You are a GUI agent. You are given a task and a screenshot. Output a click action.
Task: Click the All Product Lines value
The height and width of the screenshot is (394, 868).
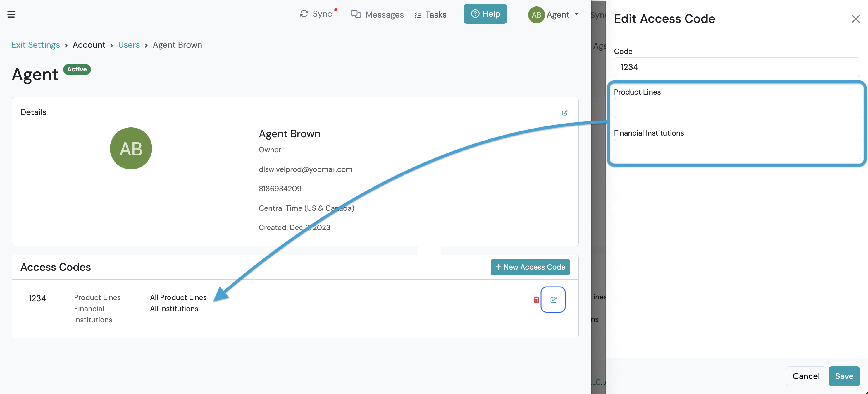[178, 297]
